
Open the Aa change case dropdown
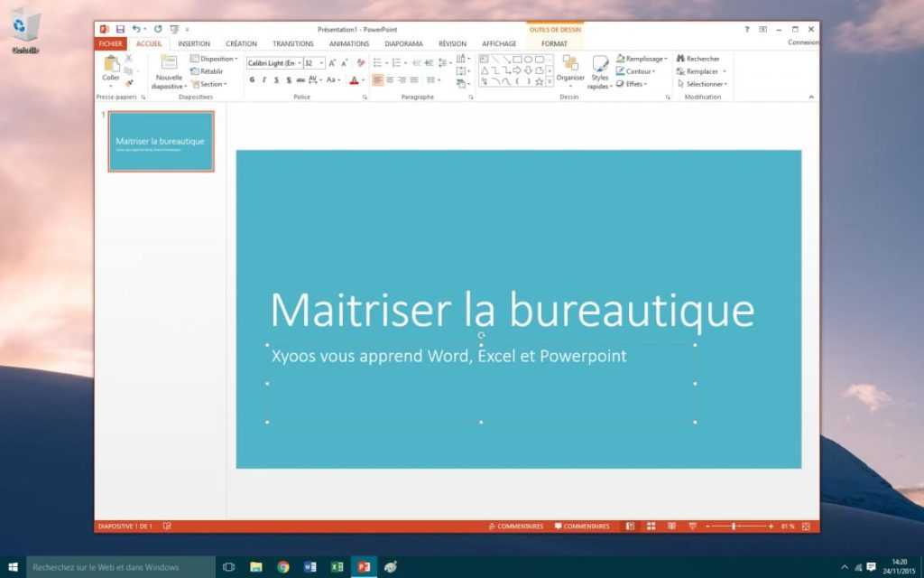(x=333, y=79)
